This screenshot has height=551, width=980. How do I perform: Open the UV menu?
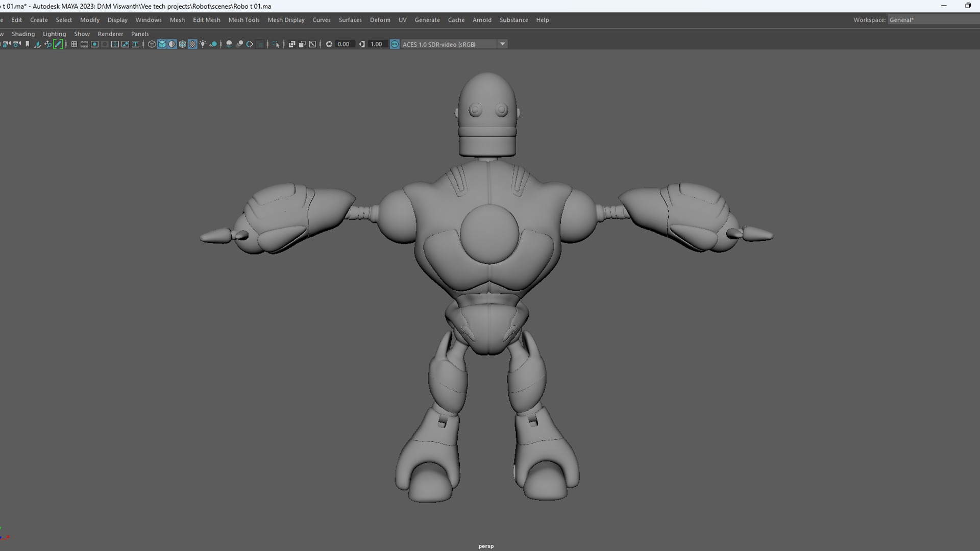tap(403, 20)
